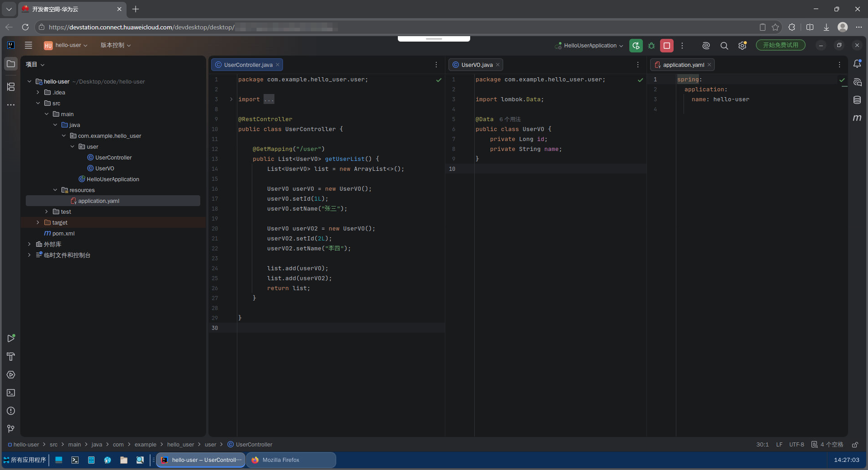Toggle the read-only lock in status bar
Image resolution: width=868 pixels, height=470 pixels.
coord(855,445)
